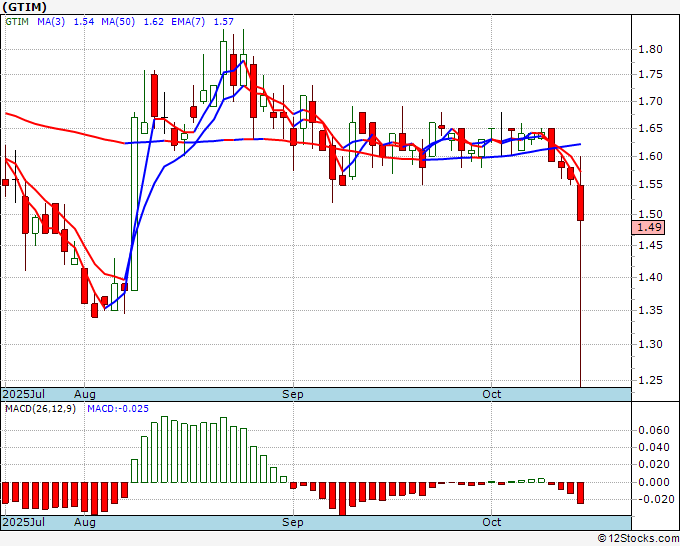Click the last red candlestick body near 1.49
The height and width of the screenshot is (546, 680).
click(x=580, y=203)
